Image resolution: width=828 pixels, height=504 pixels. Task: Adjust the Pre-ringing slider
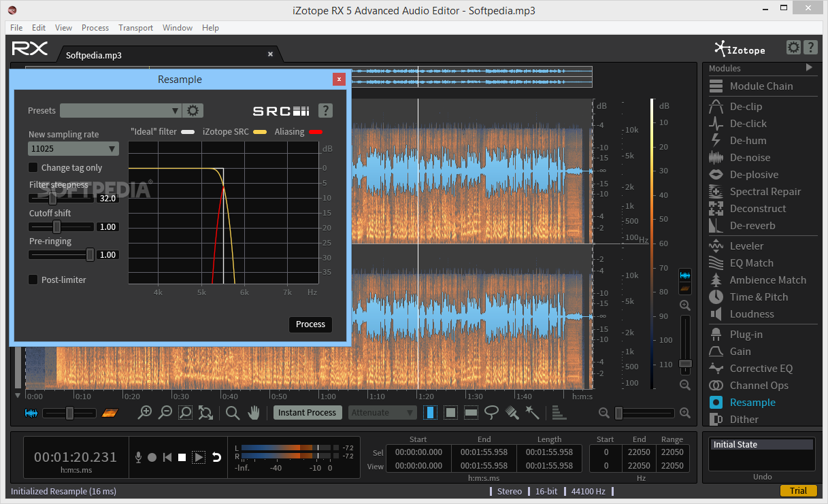pyautogui.click(x=61, y=254)
